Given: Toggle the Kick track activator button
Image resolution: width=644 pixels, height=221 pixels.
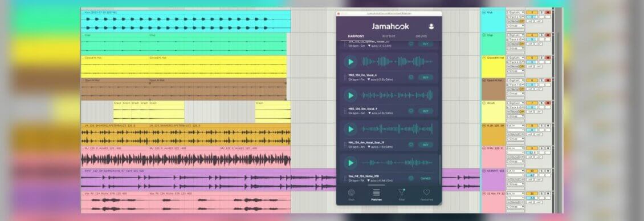Looking at the screenshot, I should point(532,13).
